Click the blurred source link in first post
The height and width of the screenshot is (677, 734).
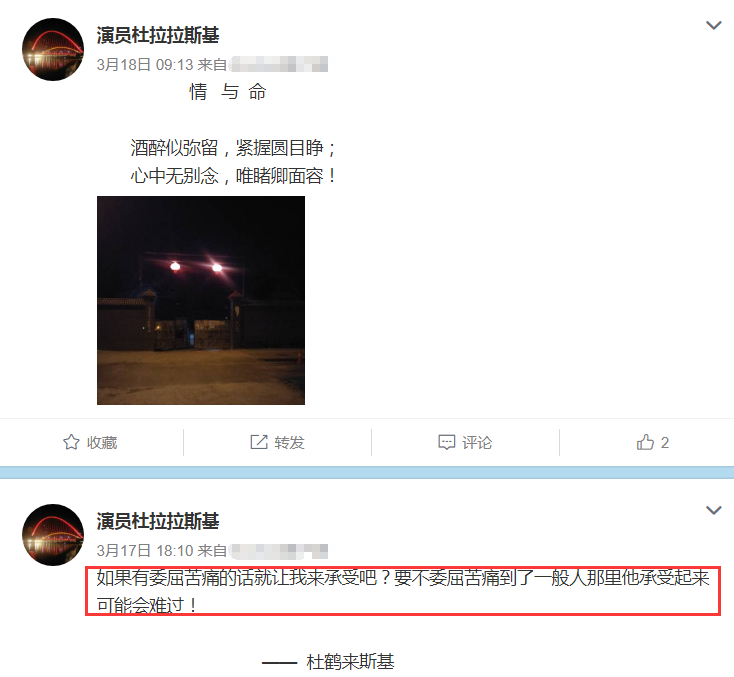279,64
